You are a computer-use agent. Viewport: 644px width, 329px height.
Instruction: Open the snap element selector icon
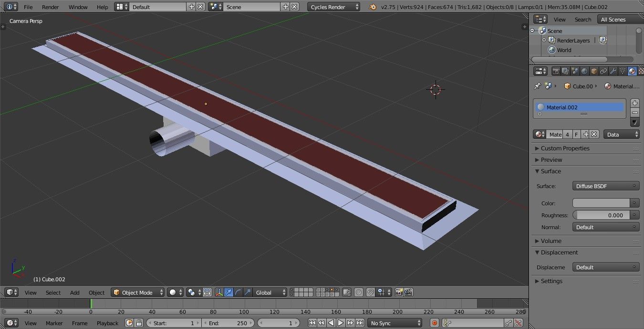[x=384, y=292]
